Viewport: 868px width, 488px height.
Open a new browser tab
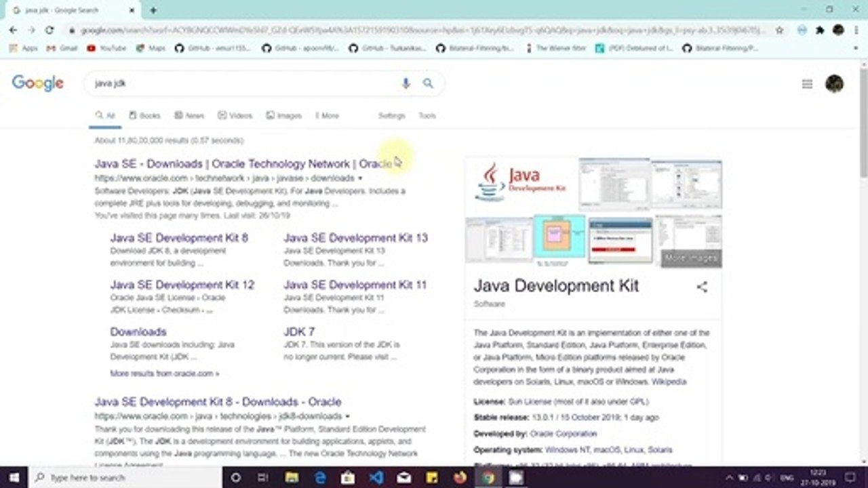153,10
